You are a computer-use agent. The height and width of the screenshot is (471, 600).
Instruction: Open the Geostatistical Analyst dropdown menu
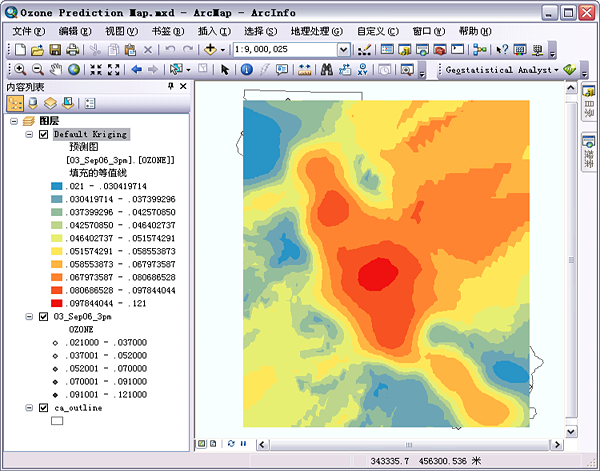pos(500,70)
